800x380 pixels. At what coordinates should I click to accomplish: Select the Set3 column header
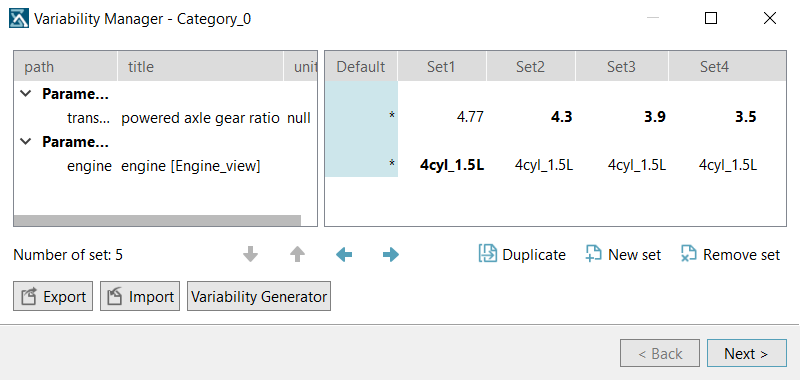622,66
